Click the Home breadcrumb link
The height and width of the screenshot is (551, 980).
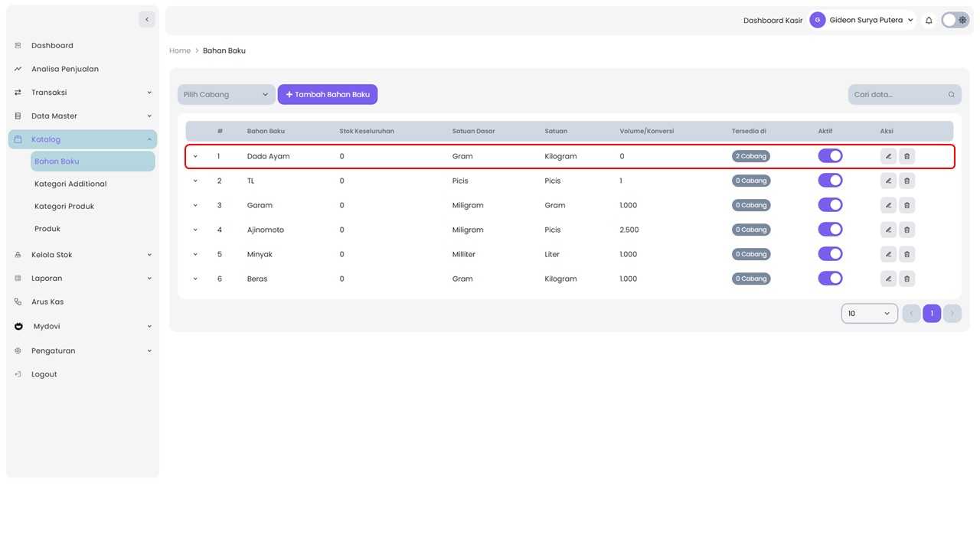tap(180, 51)
